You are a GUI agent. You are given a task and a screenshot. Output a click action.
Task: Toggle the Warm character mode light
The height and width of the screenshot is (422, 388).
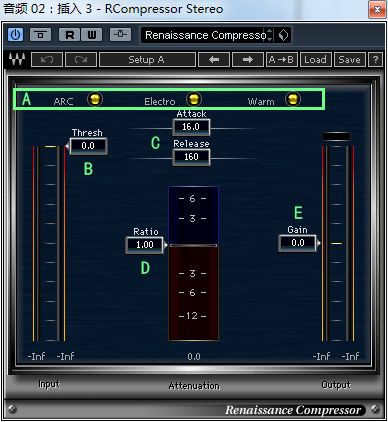tap(293, 99)
